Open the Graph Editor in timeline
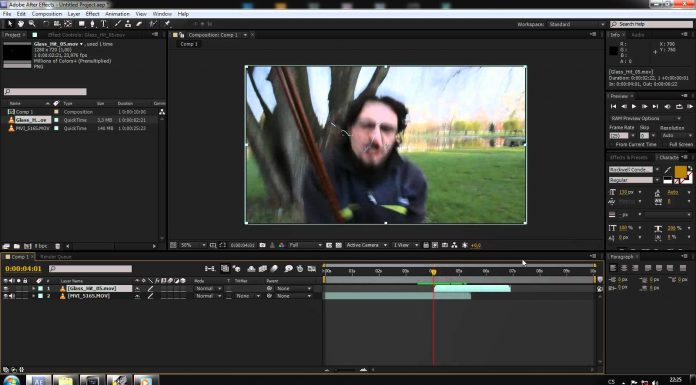The height and width of the screenshot is (385, 696). point(312,269)
